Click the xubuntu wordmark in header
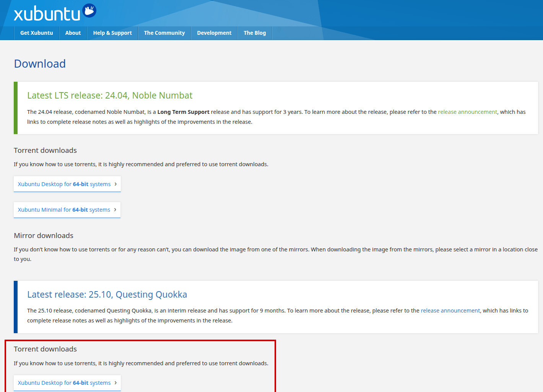Viewport: 543px width, 392px height. [47, 14]
